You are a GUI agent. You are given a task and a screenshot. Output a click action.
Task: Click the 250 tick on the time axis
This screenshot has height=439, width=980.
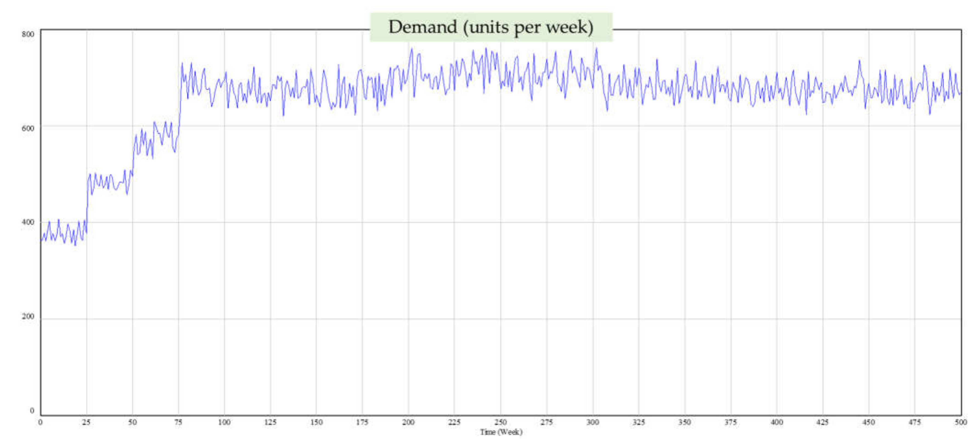(x=500, y=422)
